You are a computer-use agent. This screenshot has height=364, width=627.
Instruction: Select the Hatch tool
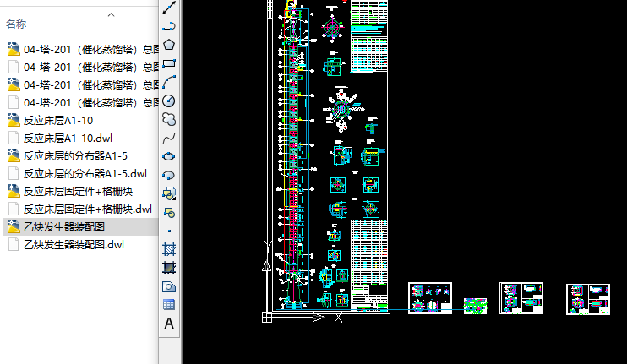point(169,249)
